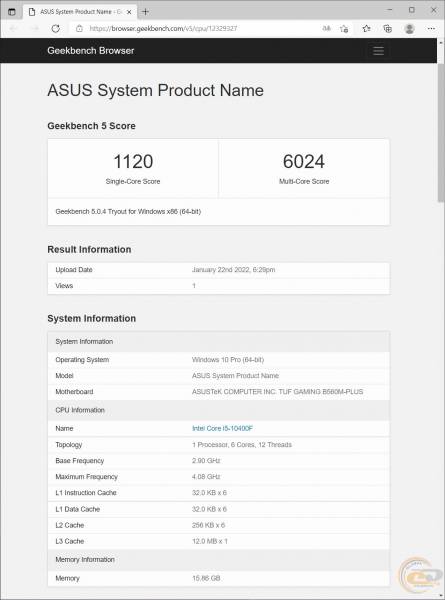Click the 12.0 MB x 1 value
This screenshot has height=600, width=445.
coord(210,541)
